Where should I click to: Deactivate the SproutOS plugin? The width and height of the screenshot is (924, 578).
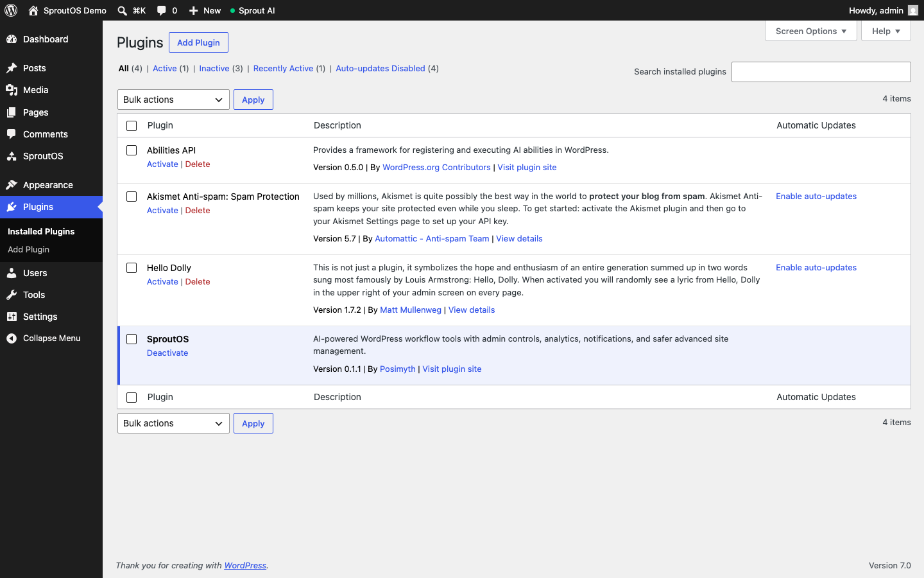click(x=167, y=353)
